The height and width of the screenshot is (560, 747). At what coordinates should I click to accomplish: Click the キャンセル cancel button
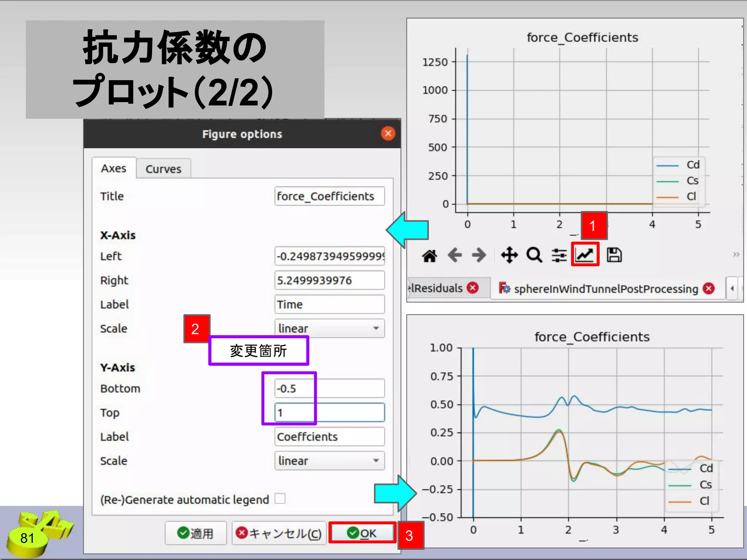[x=279, y=533]
